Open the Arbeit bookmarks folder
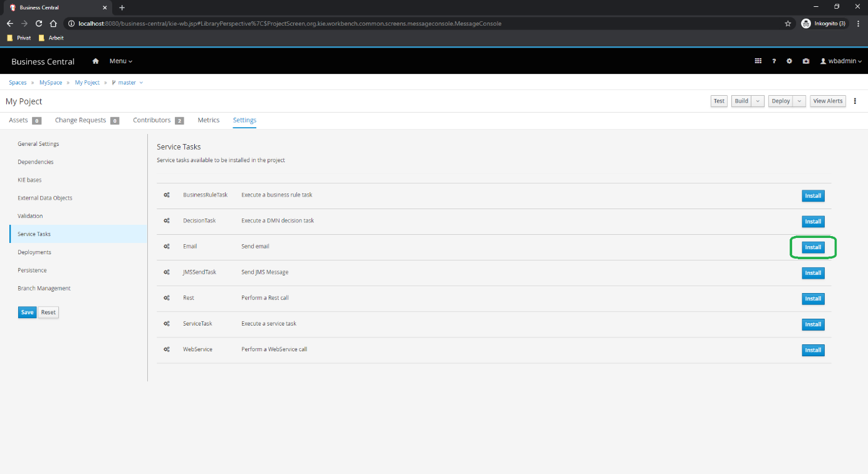 (x=51, y=38)
